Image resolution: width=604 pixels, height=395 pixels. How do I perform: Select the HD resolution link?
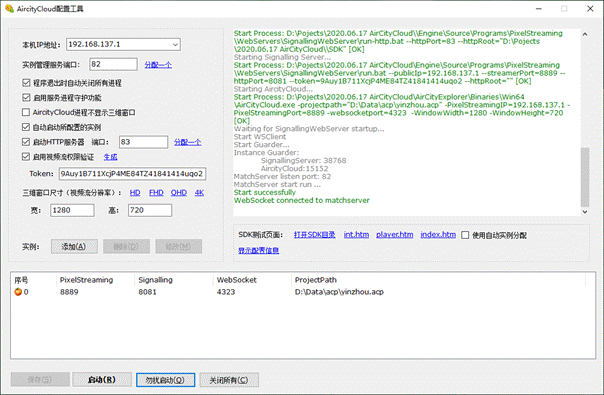click(x=135, y=192)
